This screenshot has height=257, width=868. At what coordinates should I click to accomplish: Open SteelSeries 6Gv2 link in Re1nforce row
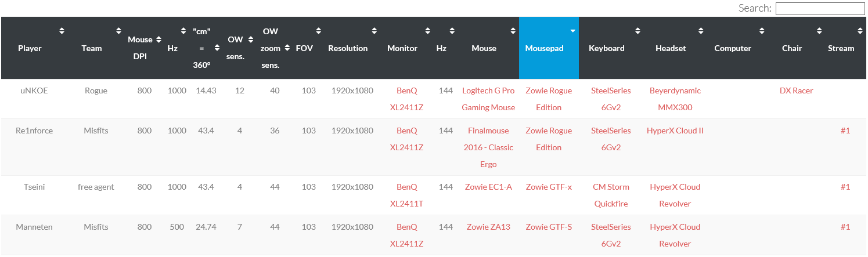coord(611,139)
